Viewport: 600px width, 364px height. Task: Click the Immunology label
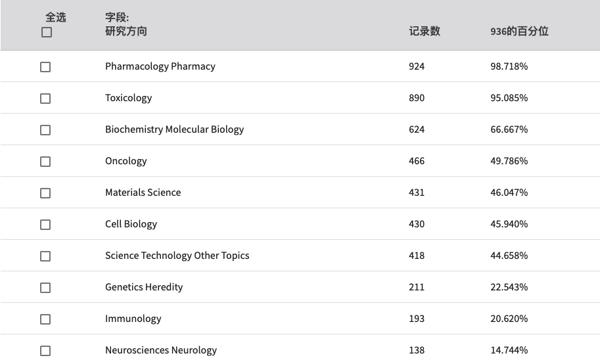coord(133,319)
